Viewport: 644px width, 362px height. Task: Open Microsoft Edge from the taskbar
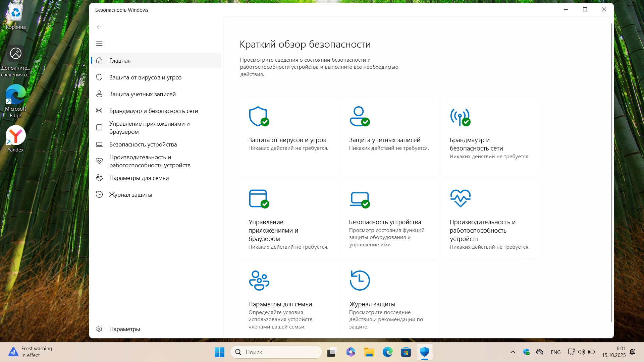point(387,352)
